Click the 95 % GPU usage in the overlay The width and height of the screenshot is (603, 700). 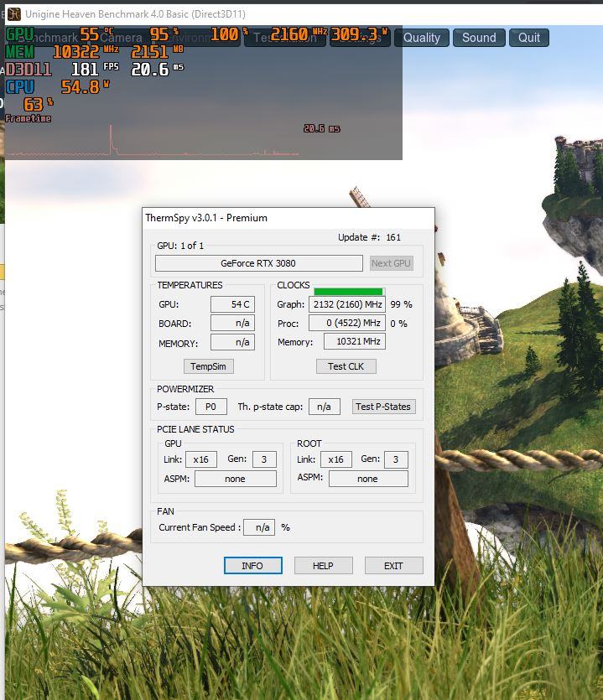tap(164, 34)
